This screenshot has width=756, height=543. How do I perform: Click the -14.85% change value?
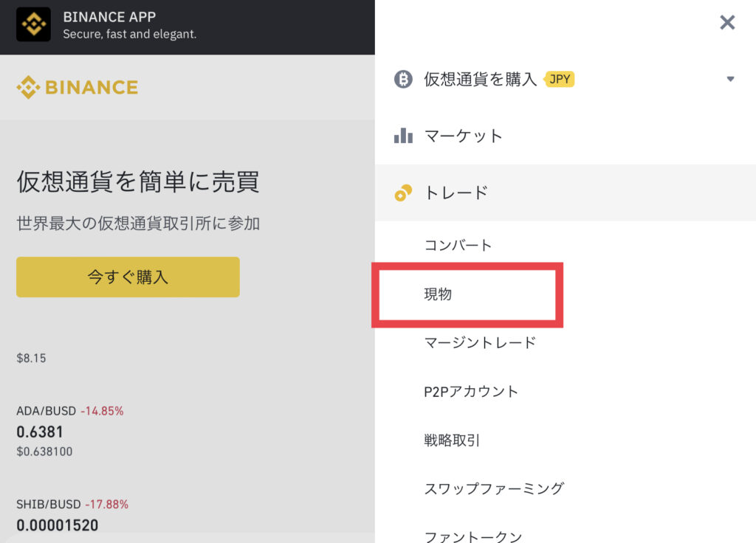click(x=102, y=411)
